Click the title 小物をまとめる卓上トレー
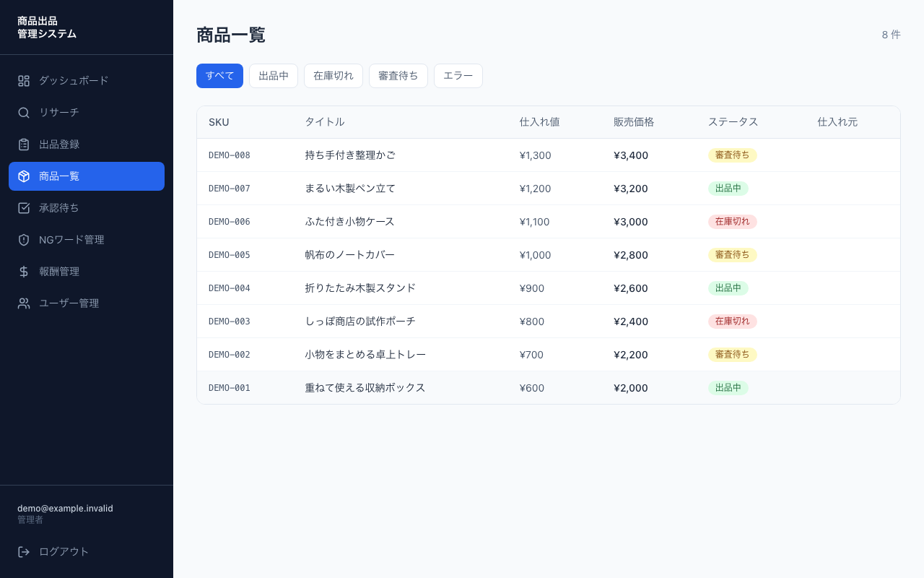 pos(366,355)
